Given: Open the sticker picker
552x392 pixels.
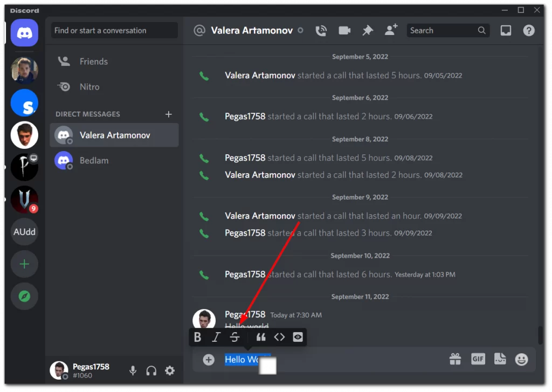Looking at the screenshot, I should [x=500, y=359].
